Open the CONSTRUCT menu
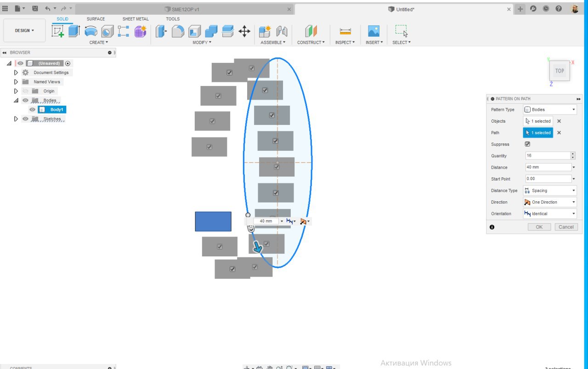The height and width of the screenshot is (369, 588). coord(311,42)
